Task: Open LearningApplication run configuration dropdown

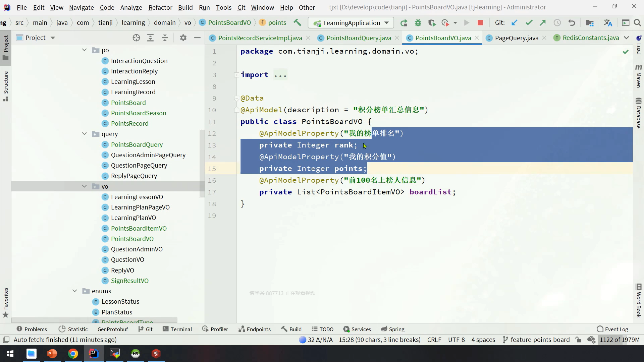Action: pos(351,23)
